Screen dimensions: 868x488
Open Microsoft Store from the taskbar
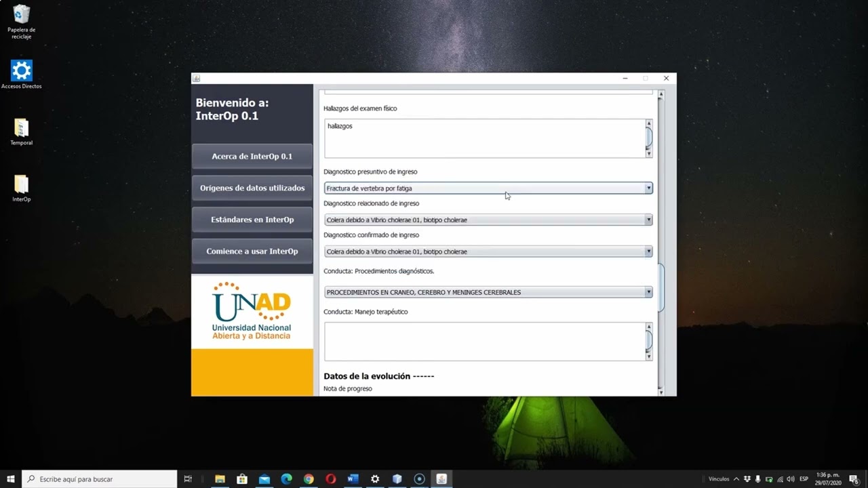pos(242,479)
